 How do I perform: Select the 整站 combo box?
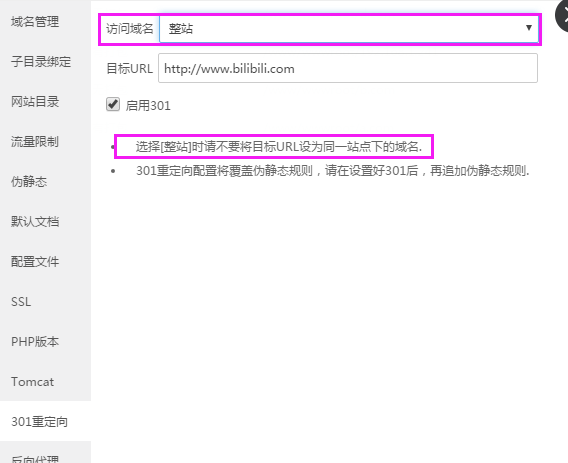[x=348, y=29]
